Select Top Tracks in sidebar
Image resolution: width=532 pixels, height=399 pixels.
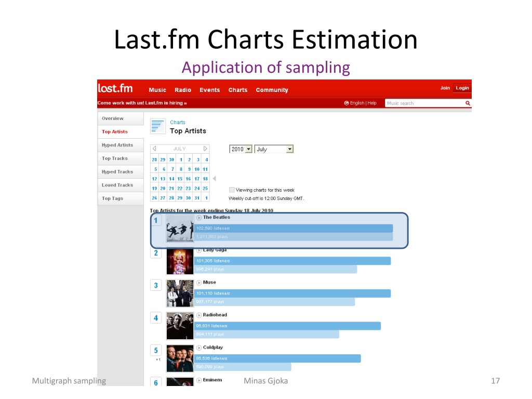tap(121, 158)
